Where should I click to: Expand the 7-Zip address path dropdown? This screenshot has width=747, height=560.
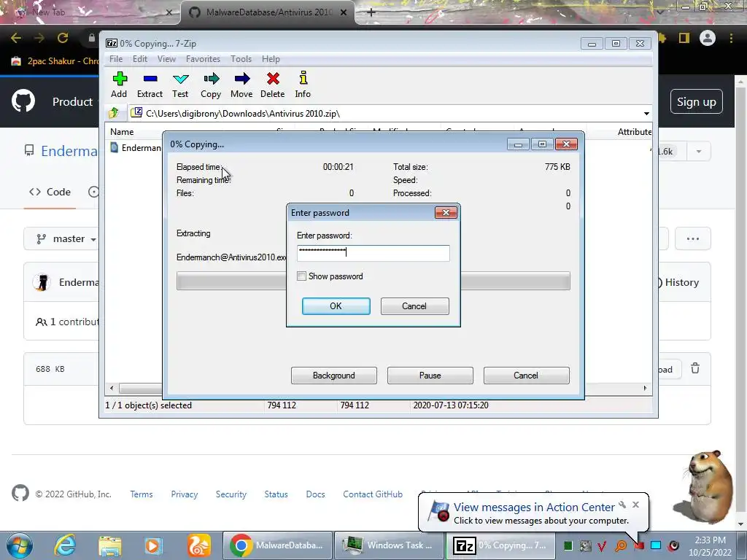tap(646, 113)
